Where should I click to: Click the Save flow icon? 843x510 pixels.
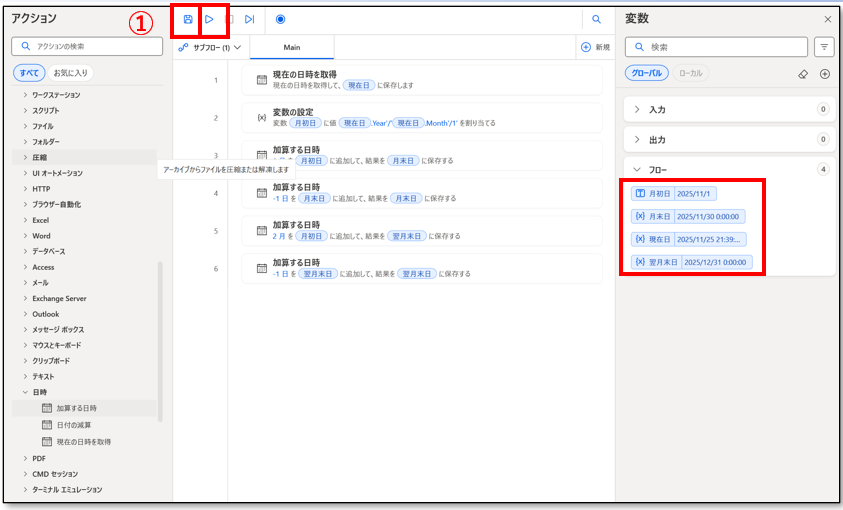click(x=188, y=19)
